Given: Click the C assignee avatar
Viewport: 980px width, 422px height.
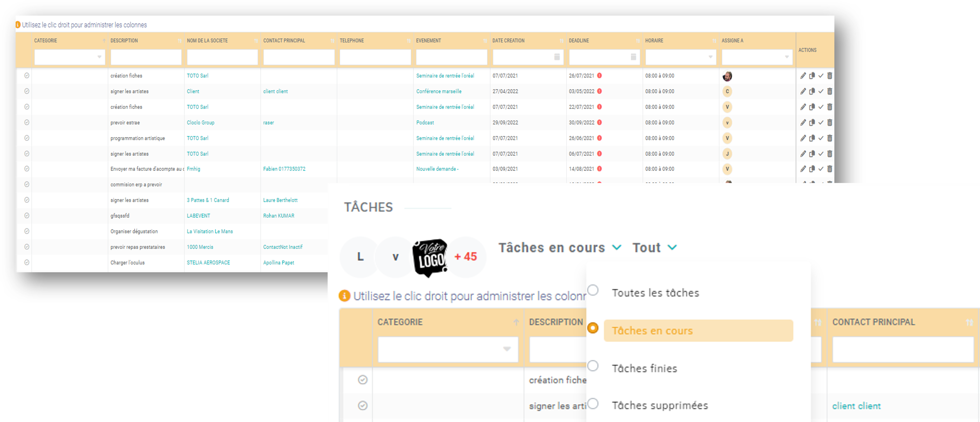Looking at the screenshot, I should [x=727, y=91].
